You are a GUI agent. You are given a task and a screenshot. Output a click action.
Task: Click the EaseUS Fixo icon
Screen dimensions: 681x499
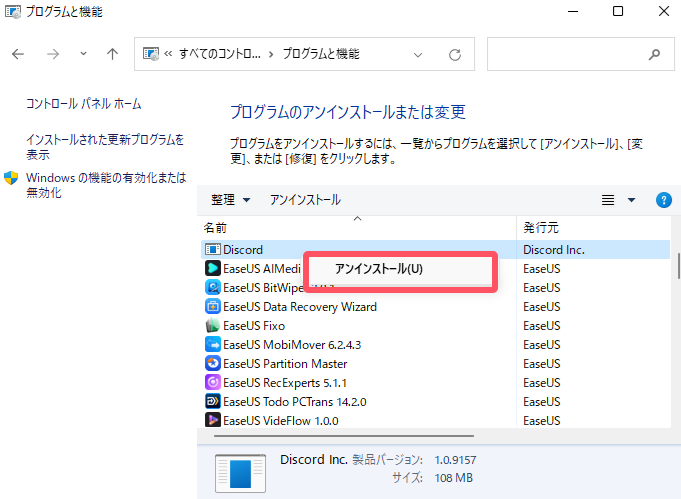pyautogui.click(x=212, y=326)
